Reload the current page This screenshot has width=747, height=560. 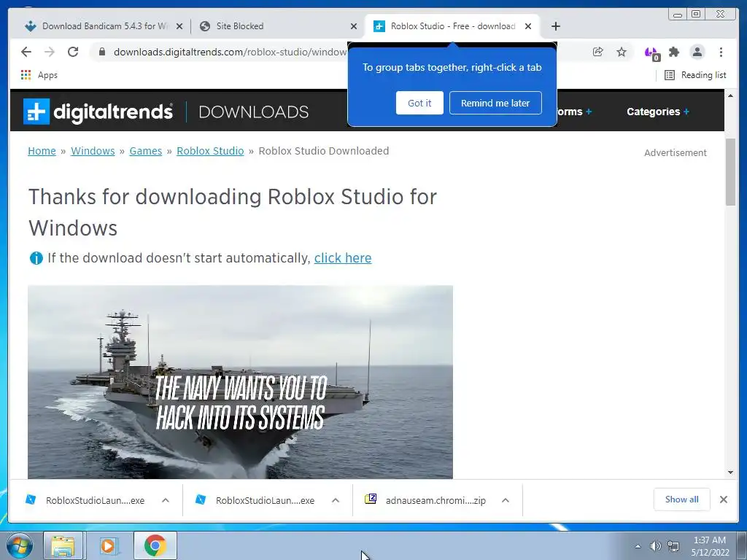click(73, 52)
